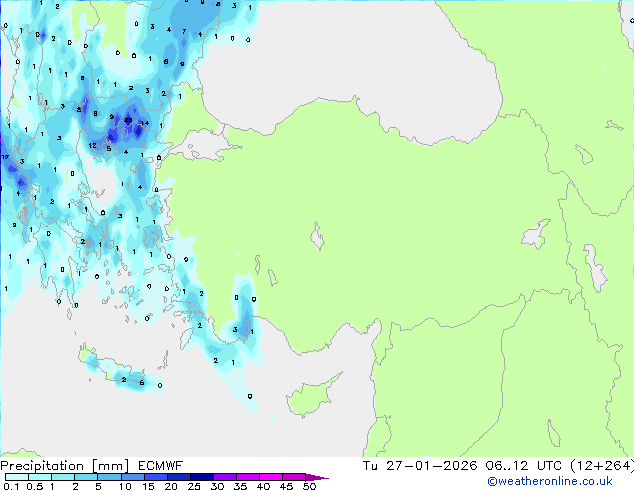
Task: Click the value "6" on Crete island
Action: [x=142, y=382]
